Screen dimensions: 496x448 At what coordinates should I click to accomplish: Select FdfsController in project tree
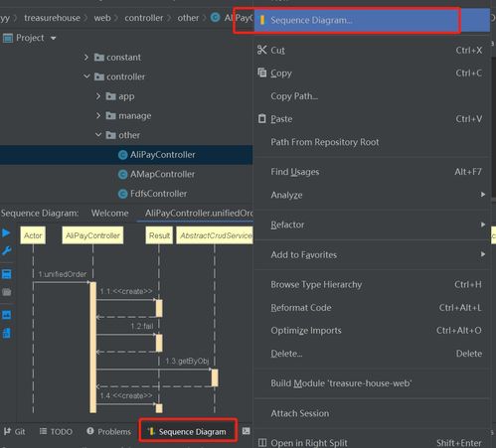click(x=158, y=194)
